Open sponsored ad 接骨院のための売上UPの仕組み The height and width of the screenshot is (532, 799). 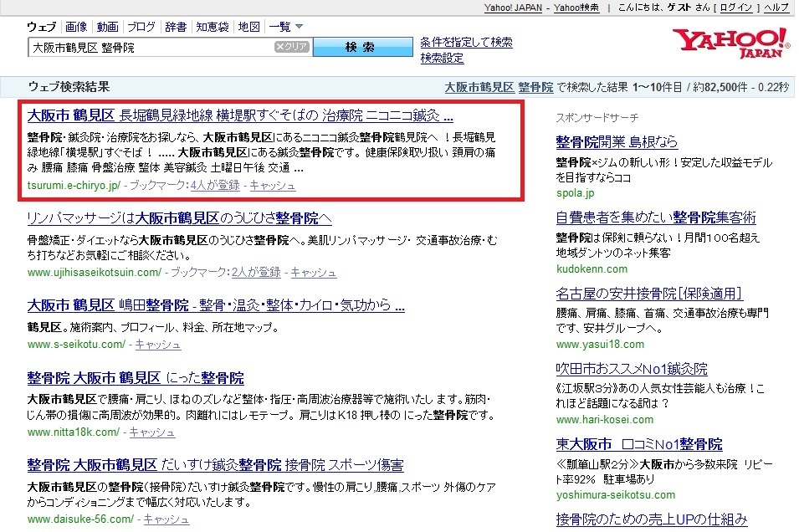point(652,519)
